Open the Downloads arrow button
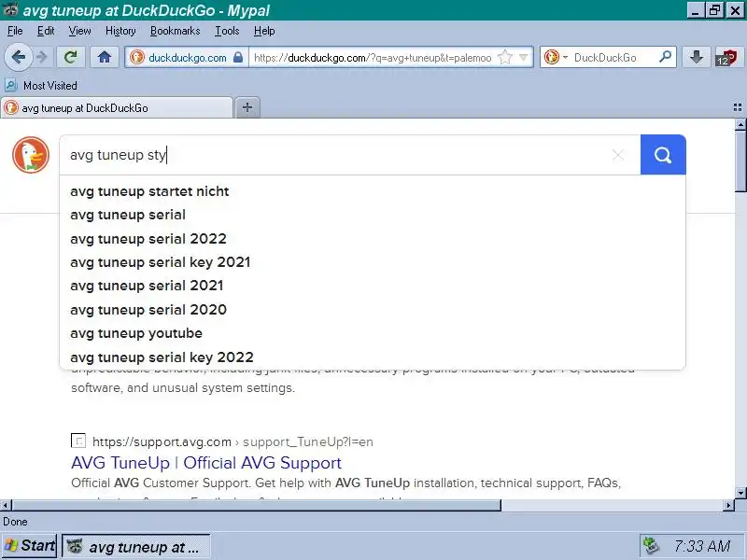This screenshot has width=747, height=560. (x=697, y=58)
